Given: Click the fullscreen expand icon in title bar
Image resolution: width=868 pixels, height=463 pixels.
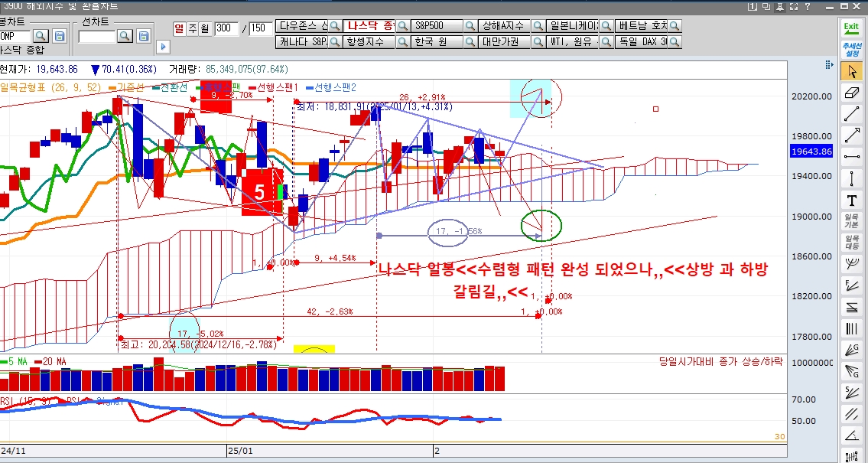Looking at the screenshot, I should click(794, 7).
